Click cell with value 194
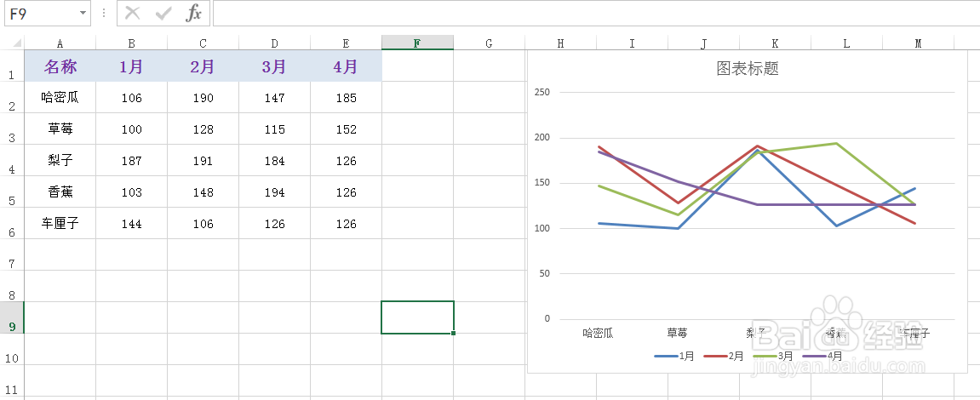Viewport: 980px width, 400px height. point(274,192)
